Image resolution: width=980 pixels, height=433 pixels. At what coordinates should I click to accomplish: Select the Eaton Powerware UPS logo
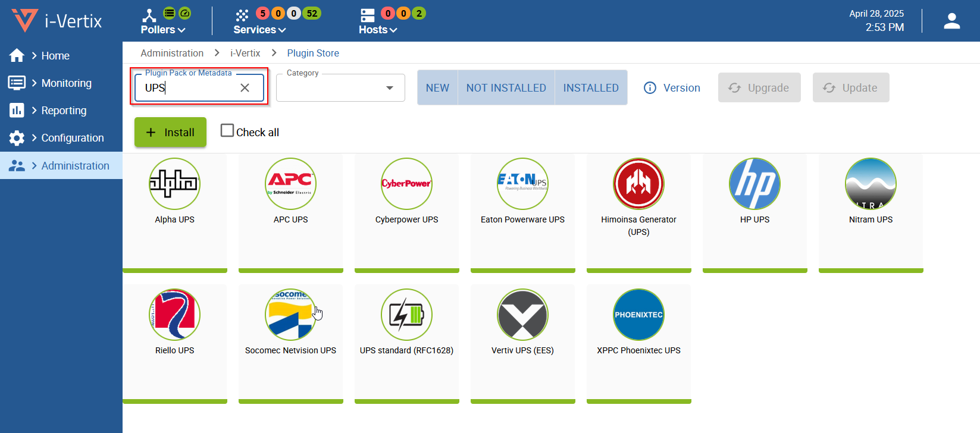pyautogui.click(x=522, y=184)
